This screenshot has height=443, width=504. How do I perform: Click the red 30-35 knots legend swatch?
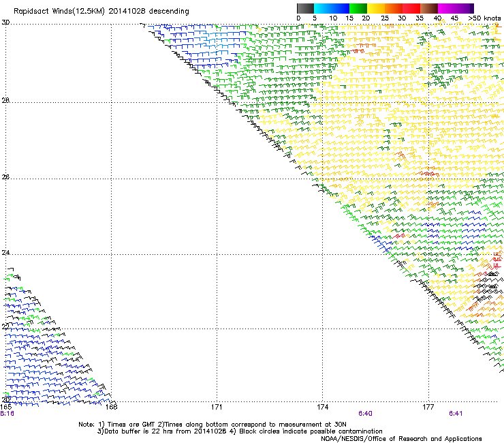pos(411,8)
